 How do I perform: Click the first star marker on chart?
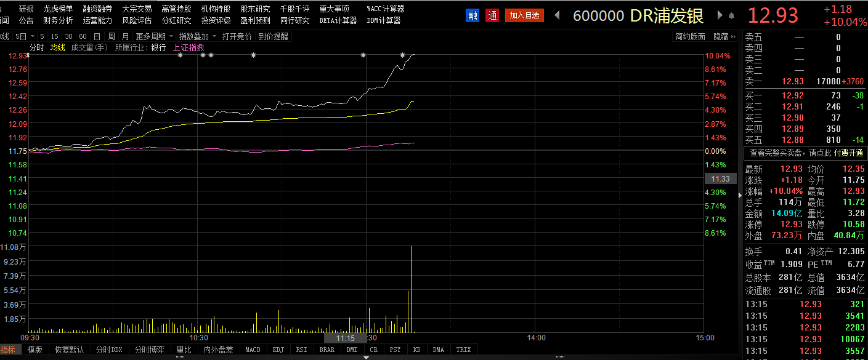click(180, 55)
